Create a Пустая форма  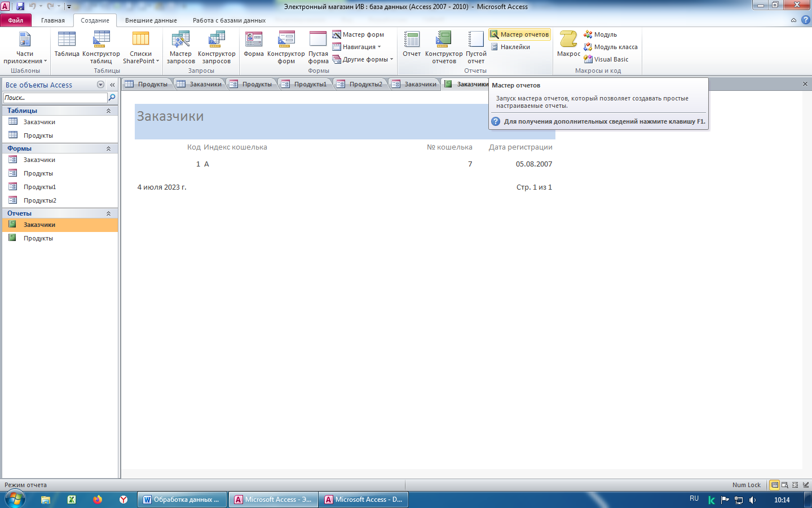318,47
